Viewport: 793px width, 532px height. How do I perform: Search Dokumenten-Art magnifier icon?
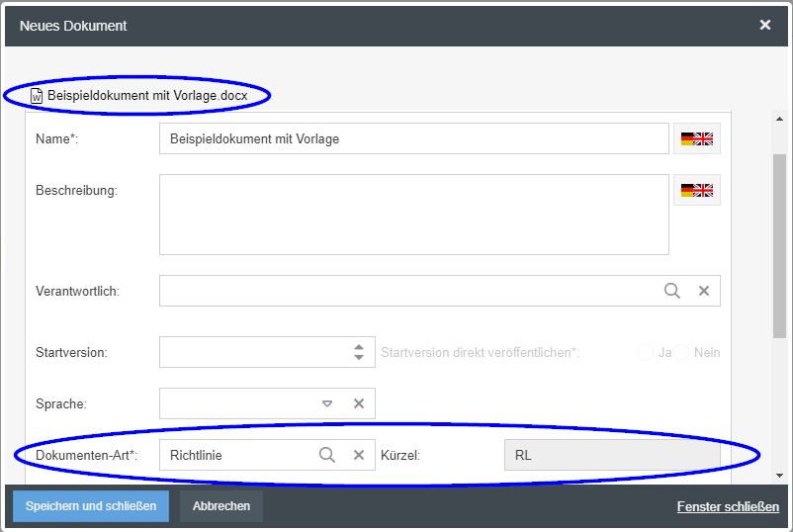coord(326,455)
